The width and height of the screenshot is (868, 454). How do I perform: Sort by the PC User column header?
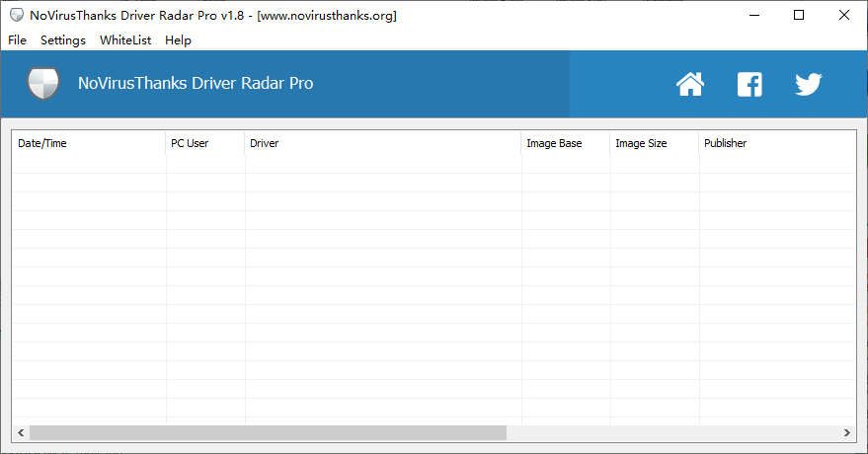pyautogui.click(x=204, y=143)
